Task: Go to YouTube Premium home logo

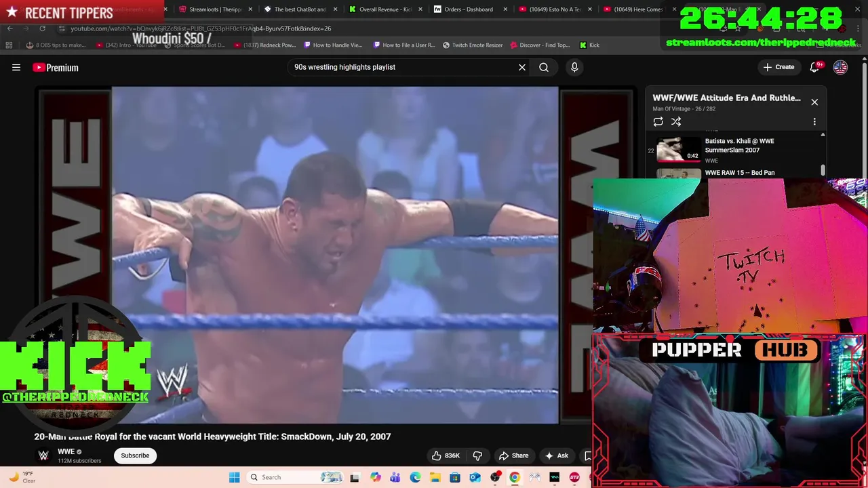Action: click(x=56, y=67)
